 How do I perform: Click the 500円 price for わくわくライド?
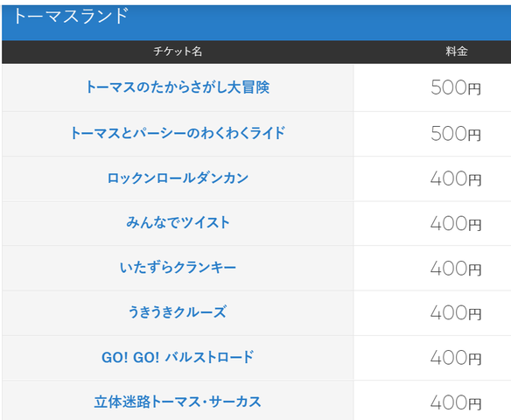point(456,134)
